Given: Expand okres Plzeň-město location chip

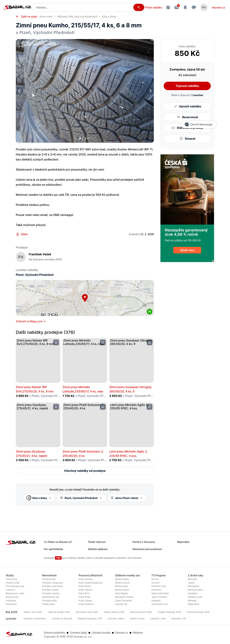Looking at the screenshot, I should coord(127,498).
